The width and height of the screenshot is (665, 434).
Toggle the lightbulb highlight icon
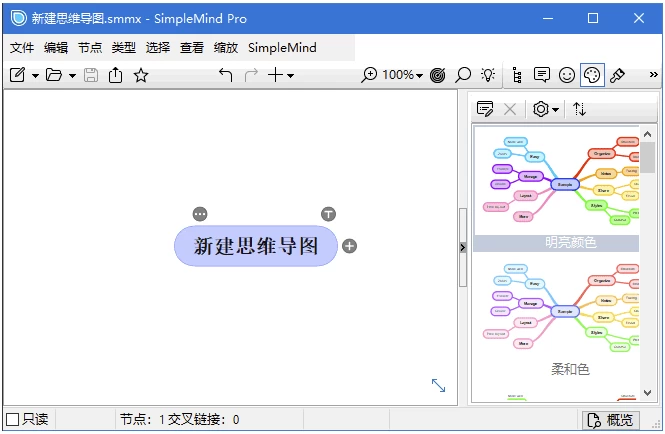488,75
